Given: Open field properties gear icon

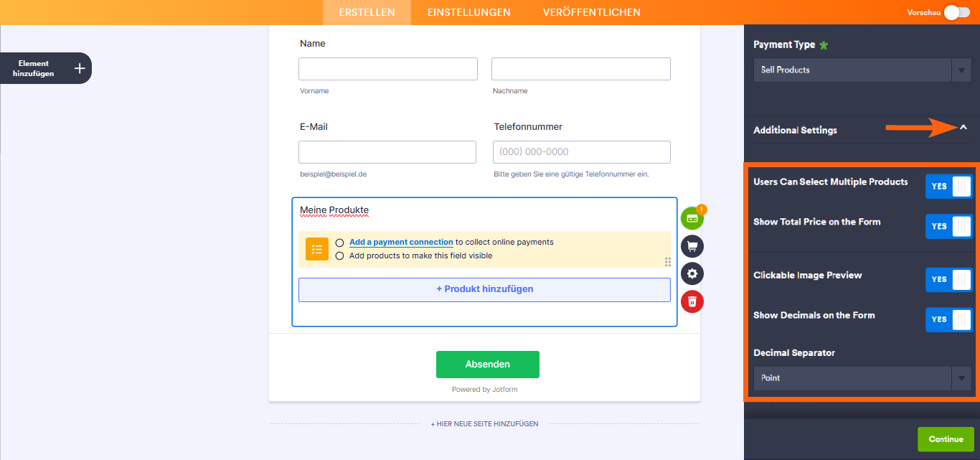Looking at the screenshot, I should point(692,273).
